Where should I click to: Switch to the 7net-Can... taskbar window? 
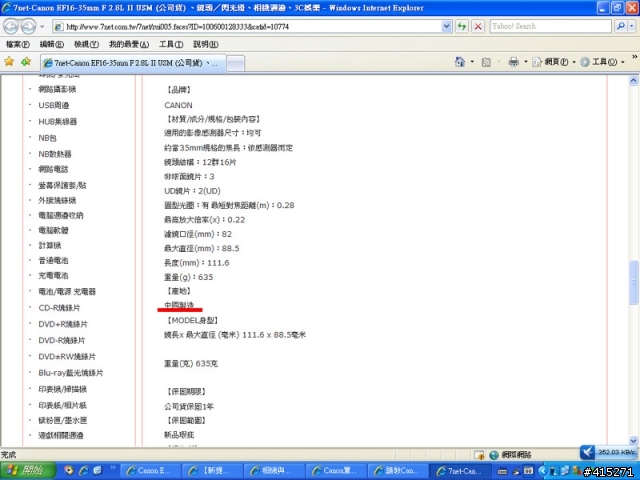click(x=460, y=471)
